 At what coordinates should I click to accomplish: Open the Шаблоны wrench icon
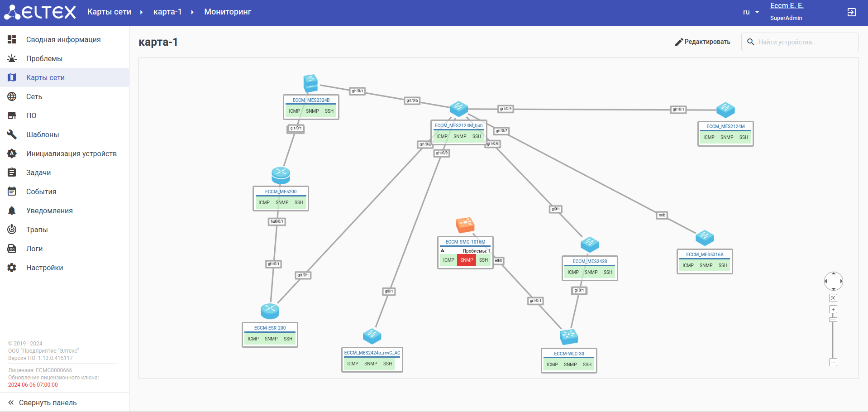pos(12,134)
